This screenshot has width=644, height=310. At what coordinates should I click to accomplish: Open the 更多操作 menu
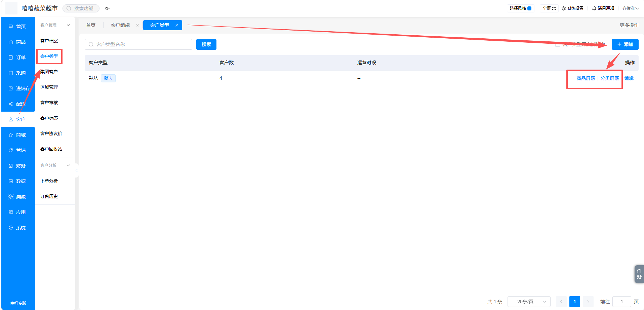coord(629,25)
